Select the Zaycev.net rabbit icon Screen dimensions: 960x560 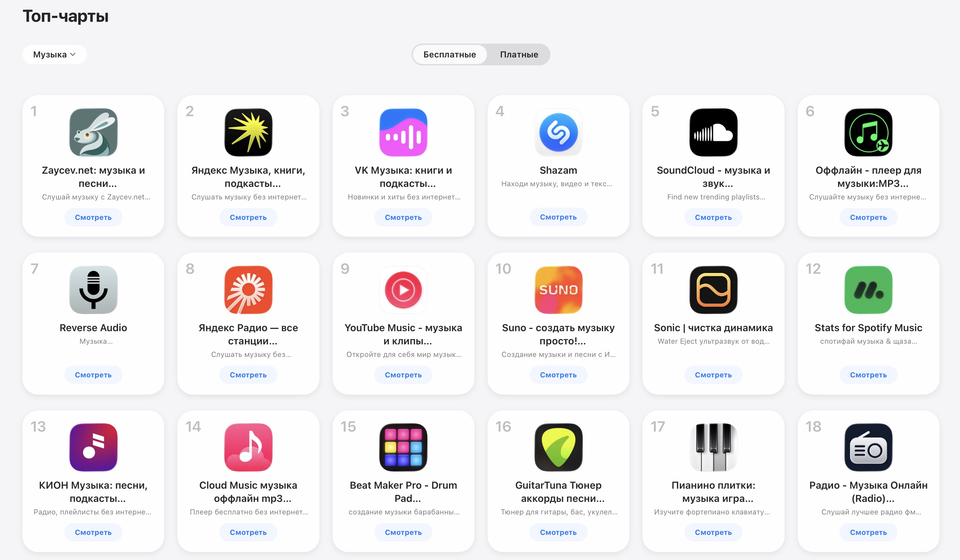[x=93, y=132]
